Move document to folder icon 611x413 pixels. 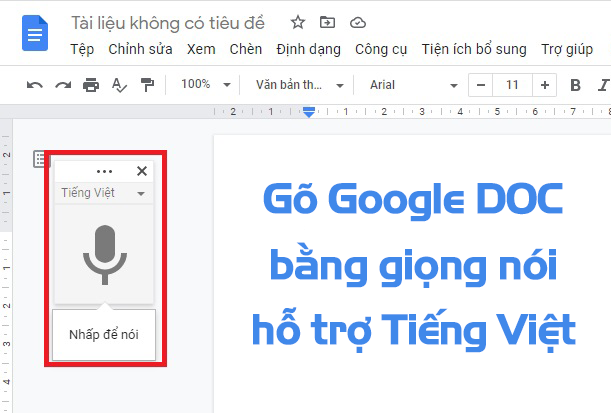(327, 23)
